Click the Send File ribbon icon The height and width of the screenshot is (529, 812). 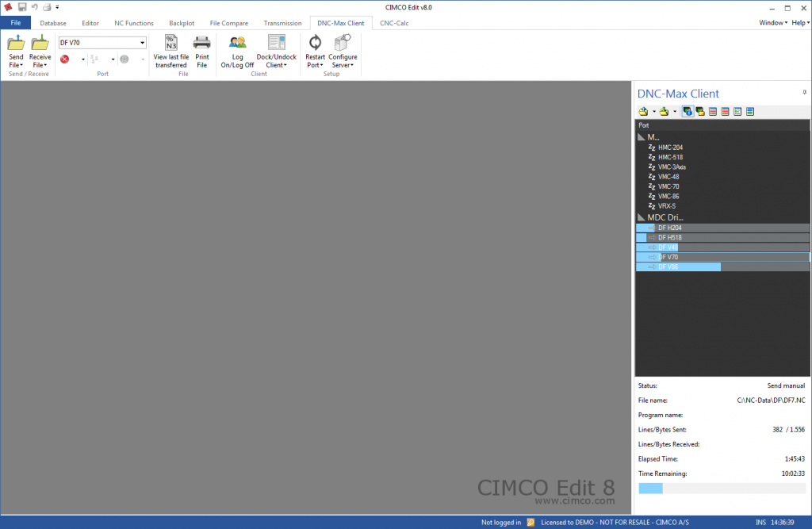(16, 44)
